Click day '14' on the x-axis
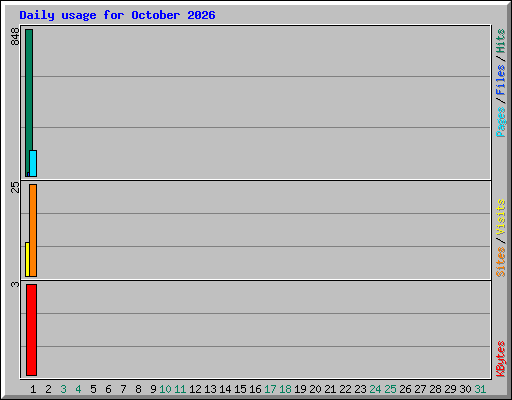Image resolution: width=512 pixels, height=400 pixels. click(x=225, y=389)
